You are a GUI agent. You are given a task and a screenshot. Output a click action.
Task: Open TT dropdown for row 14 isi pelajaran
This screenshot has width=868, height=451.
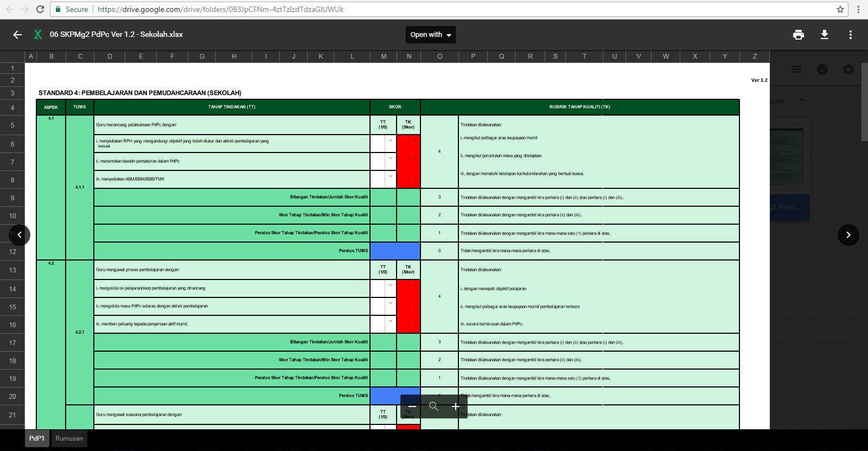(x=391, y=286)
